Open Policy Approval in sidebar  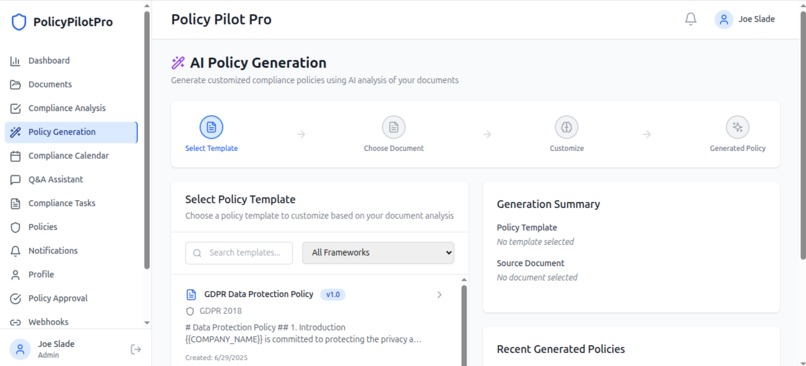[x=71, y=299]
